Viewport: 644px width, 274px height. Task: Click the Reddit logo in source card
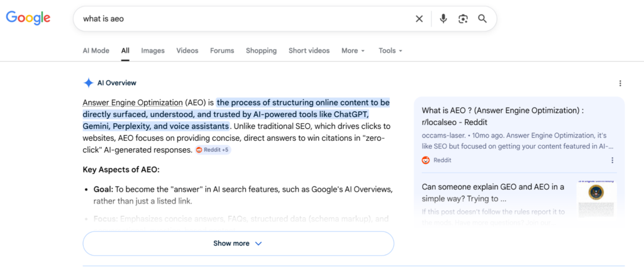pyautogui.click(x=426, y=160)
